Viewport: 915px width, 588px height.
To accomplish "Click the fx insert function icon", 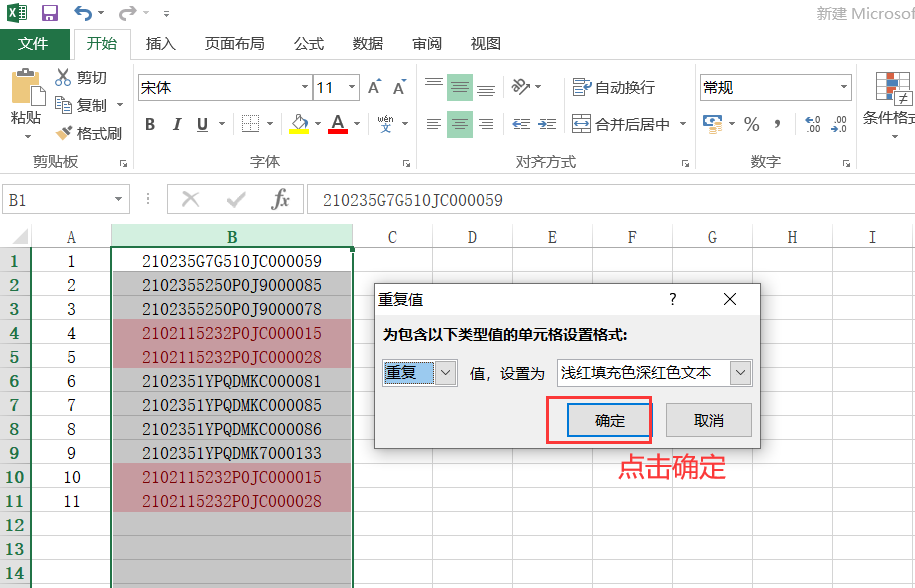I will [280, 200].
